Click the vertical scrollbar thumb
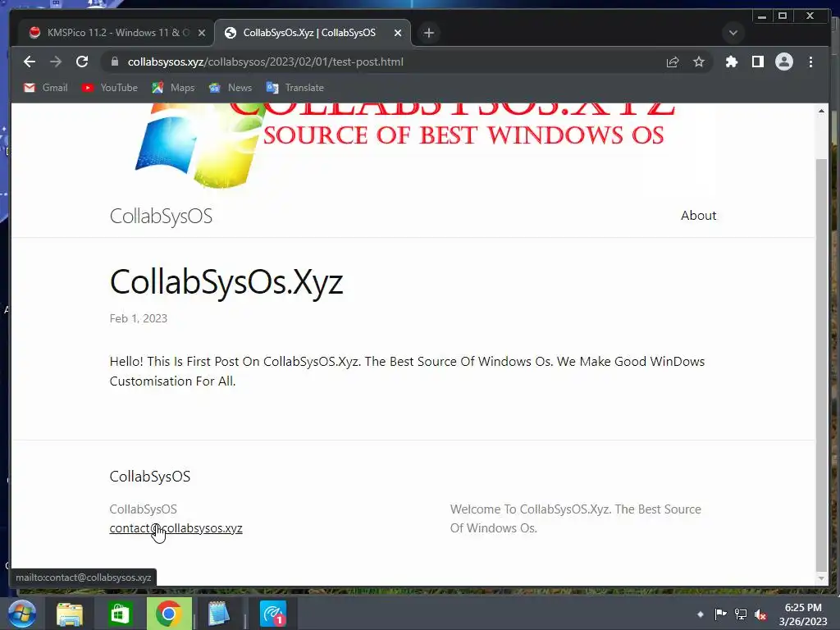The image size is (840, 630). tap(821, 364)
